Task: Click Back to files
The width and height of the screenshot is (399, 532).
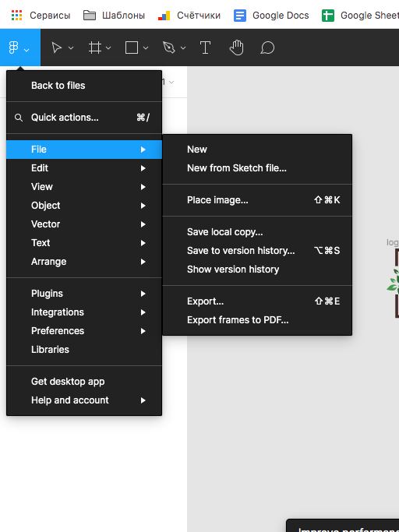Action: 84,86
